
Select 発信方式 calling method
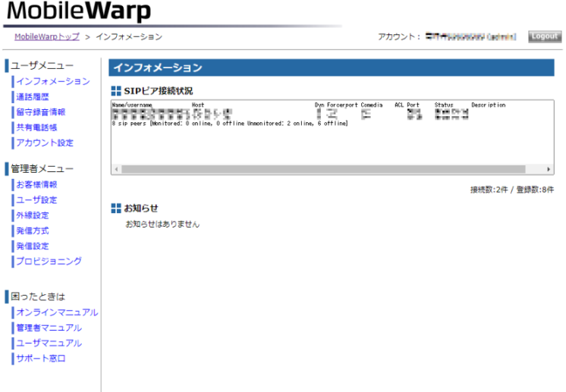click(33, 230)
